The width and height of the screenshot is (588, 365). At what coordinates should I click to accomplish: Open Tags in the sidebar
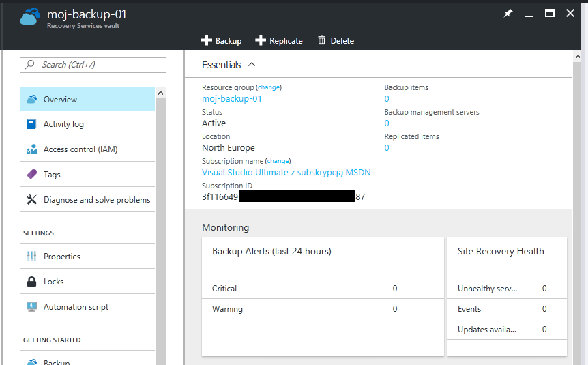[x=87, y=175]
